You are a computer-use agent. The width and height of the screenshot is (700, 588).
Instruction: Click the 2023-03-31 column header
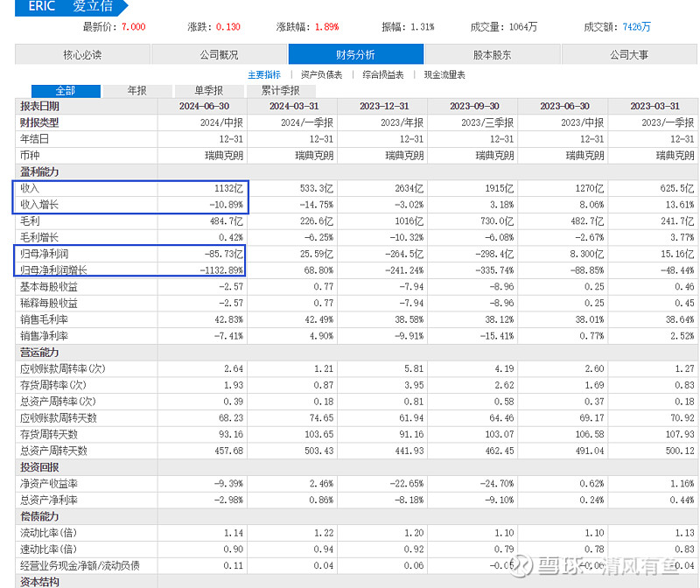point(654,106)
